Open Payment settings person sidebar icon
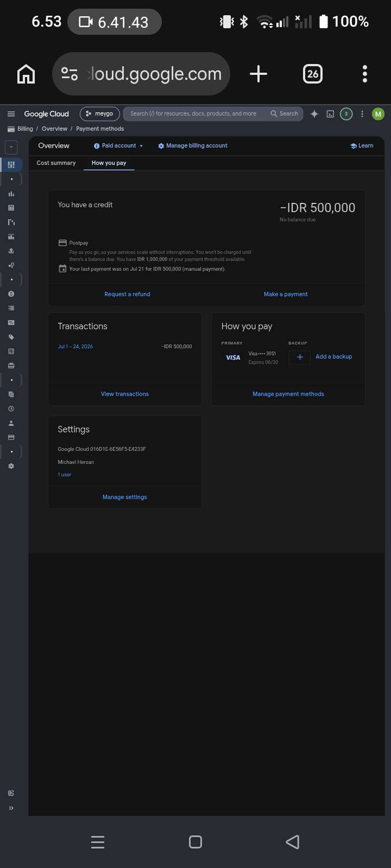The height and width of the screenshot is (868, 391). coord(11,423)
